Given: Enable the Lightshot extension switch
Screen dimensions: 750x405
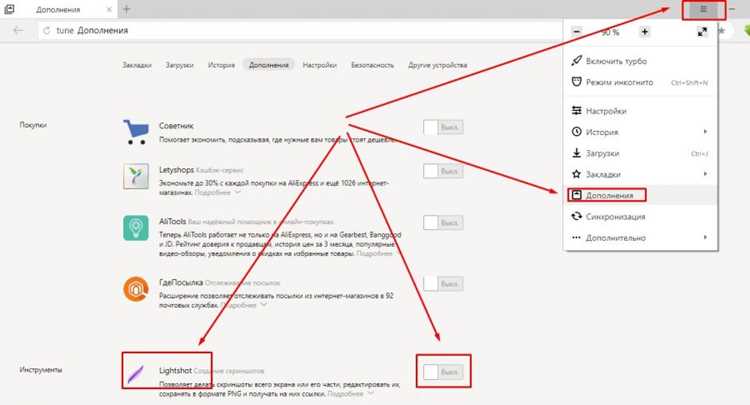Looking at the screenshot, I should (x=443, y=372).
